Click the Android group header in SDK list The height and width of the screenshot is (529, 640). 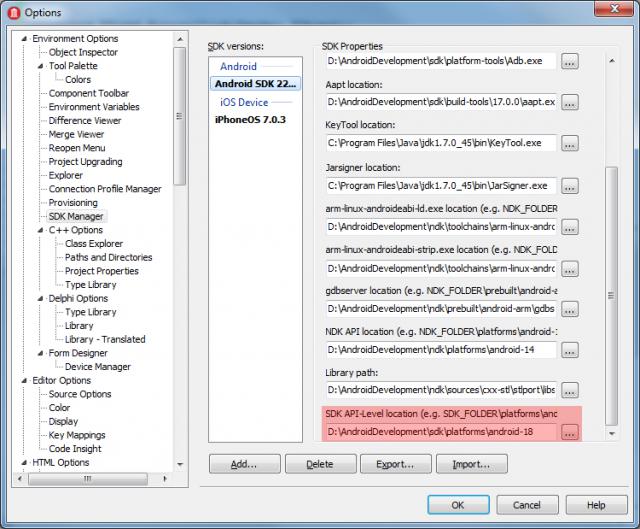(238, 66)
